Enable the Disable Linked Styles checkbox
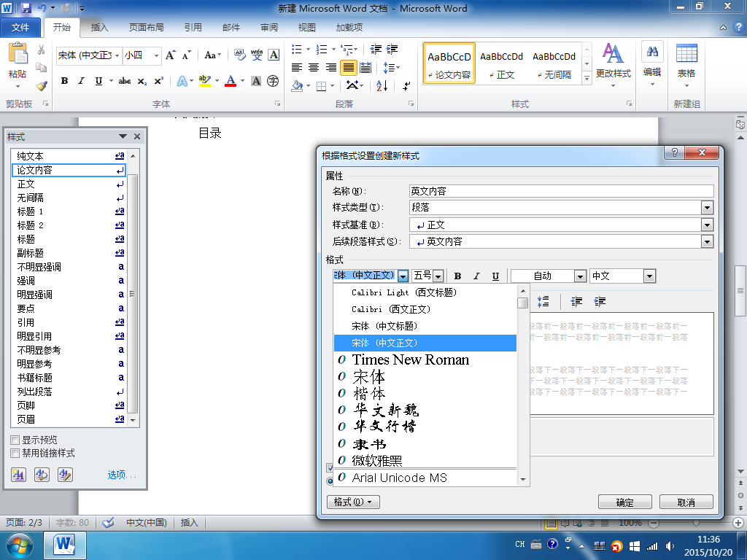The image size is (747, 560). coord(15,454)
